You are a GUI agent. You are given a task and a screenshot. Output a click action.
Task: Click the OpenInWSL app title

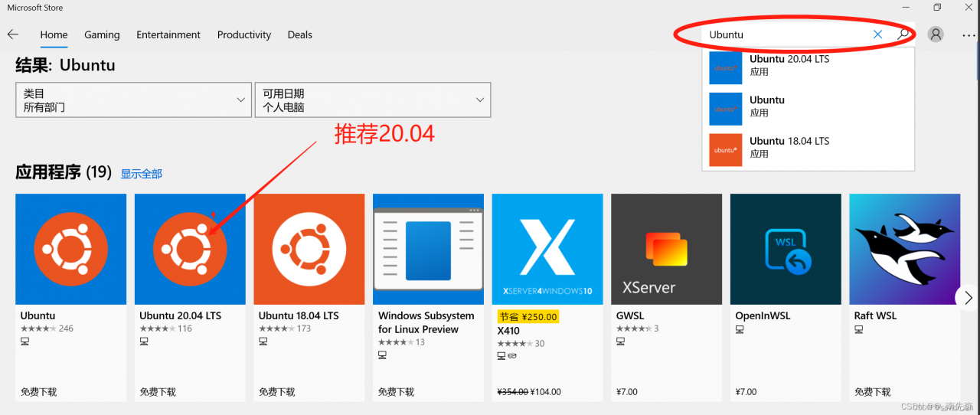763,315
